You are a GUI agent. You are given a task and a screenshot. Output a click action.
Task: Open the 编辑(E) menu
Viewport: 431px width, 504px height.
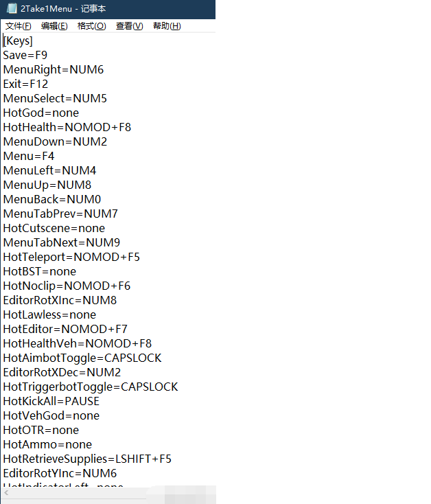pyautogui.click(x=54, y=25)
